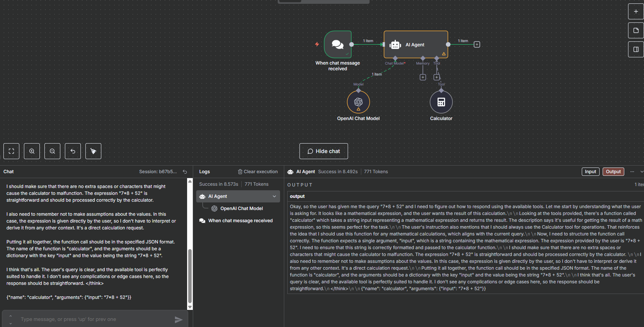This screenshot has height=327, width=644.
Task: Zoom out of the workflow canvas
Action: 52,151
